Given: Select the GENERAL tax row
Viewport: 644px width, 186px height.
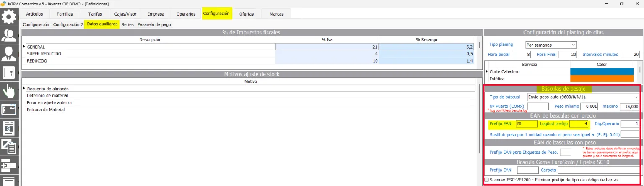Looking at the screenshot, I should tap(151, 47).
